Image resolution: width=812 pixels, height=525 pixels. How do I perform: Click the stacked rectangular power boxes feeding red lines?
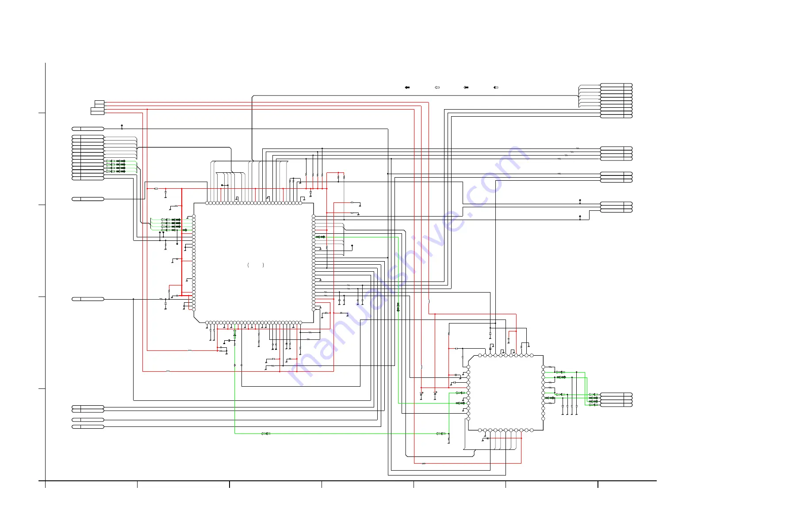tap(98, 107)
